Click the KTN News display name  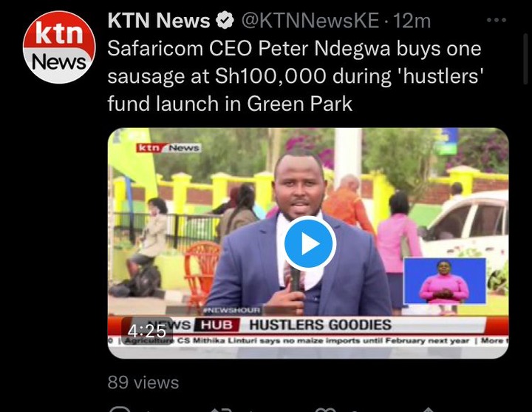click(x=159, y=21)
